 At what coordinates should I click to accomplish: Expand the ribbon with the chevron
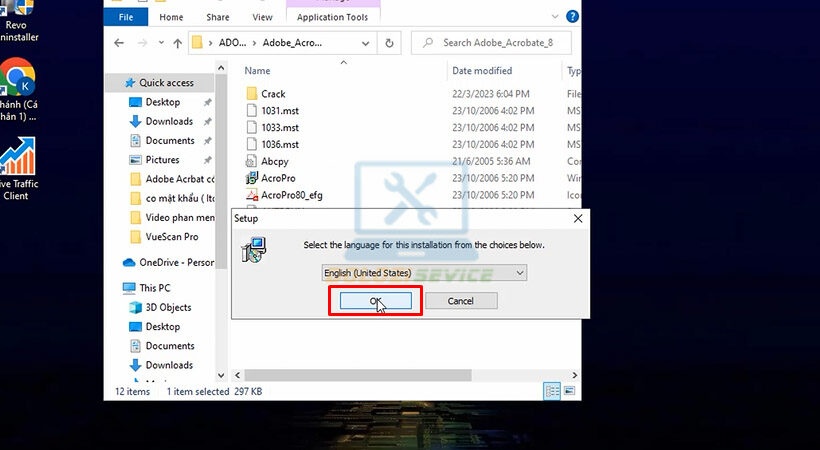tap(555, 17)
